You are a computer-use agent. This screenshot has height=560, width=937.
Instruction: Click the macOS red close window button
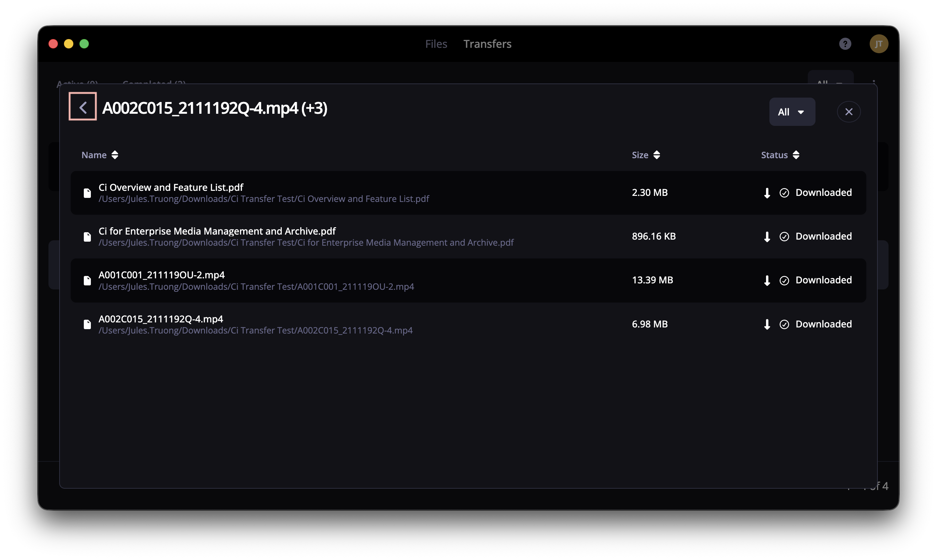53,44
